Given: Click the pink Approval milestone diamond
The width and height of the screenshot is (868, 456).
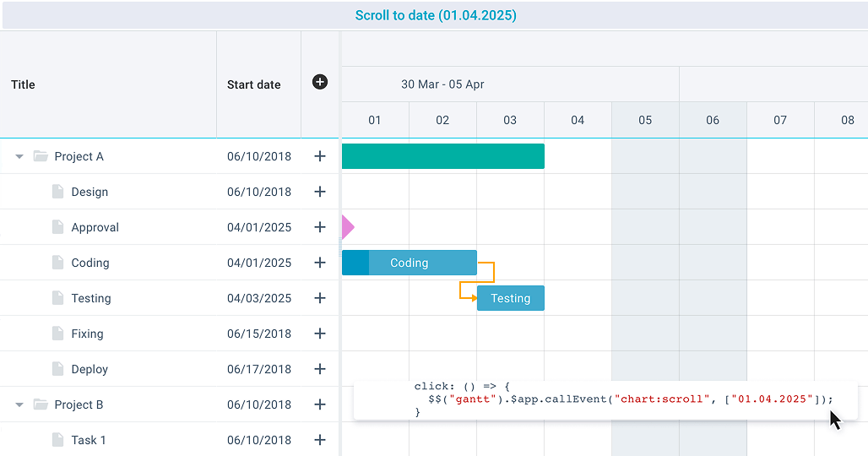Looking at the screenshot, I should 348,227.
